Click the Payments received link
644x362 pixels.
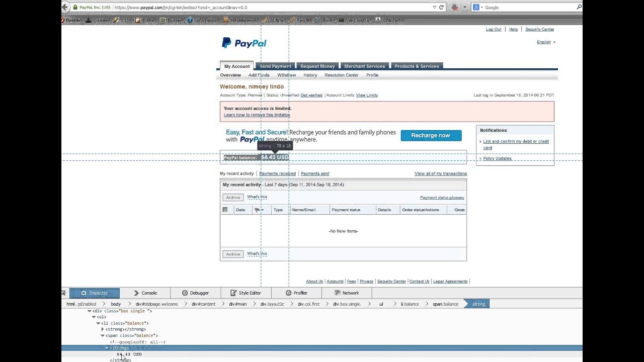pyautogui.click(x=277, y=173)
